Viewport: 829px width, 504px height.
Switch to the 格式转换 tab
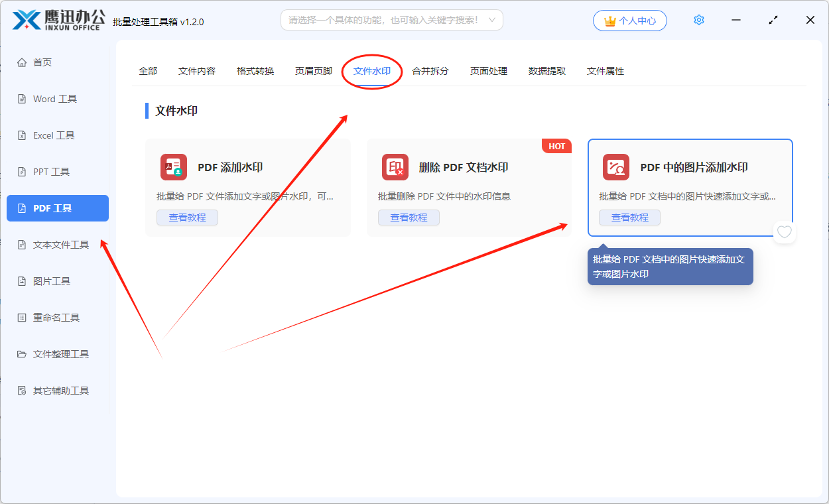click(255, 71)
